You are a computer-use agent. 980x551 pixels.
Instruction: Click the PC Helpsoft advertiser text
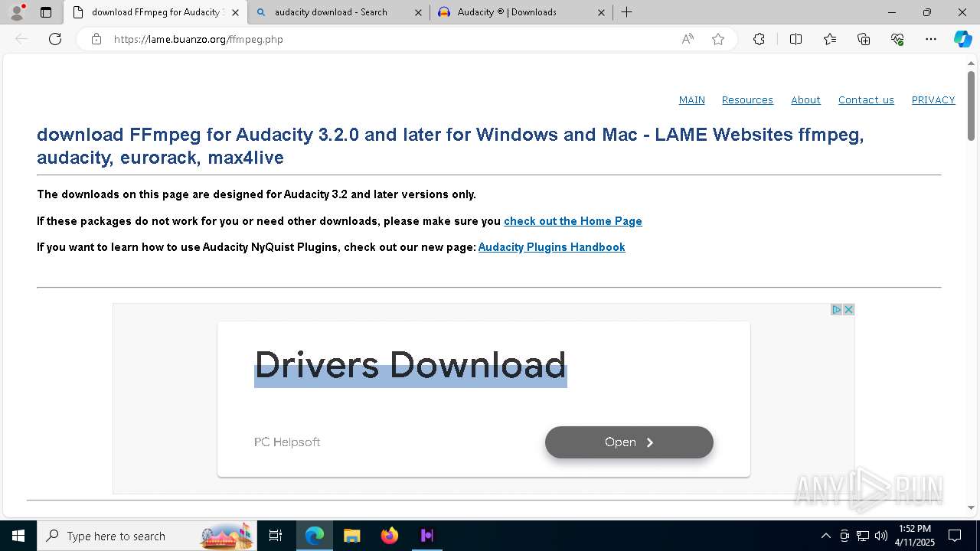pos(287,442)
